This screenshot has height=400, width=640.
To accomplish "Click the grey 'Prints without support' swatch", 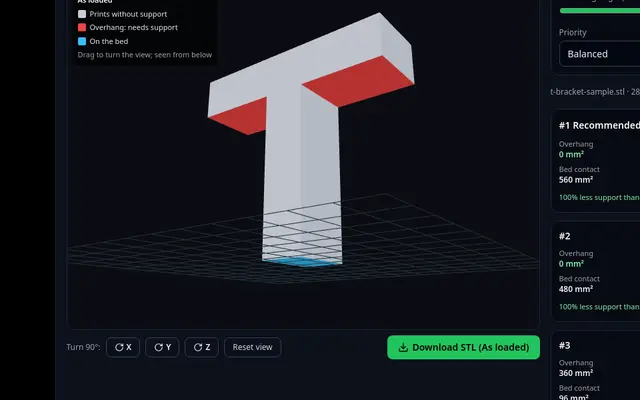I will tap(82, 14).
